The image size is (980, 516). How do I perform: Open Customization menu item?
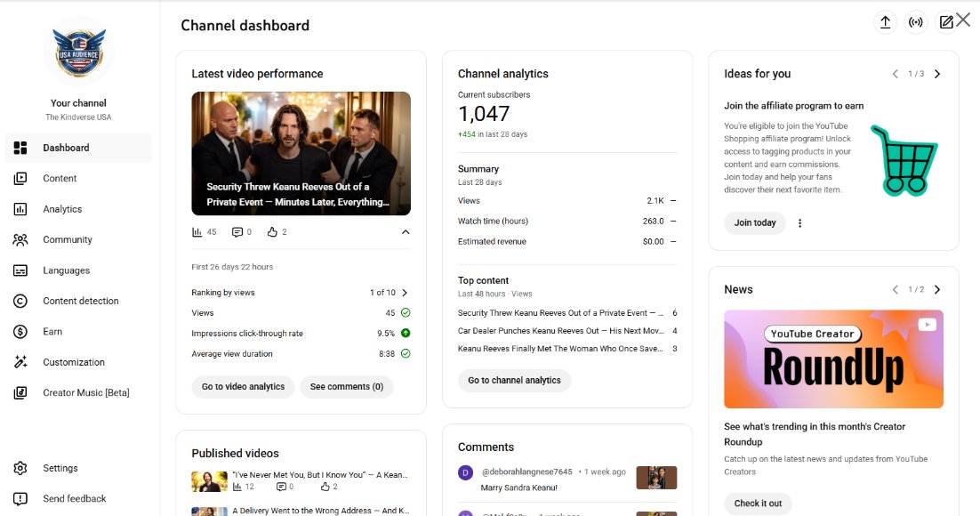pyautogui.click(x=79, y=362)
